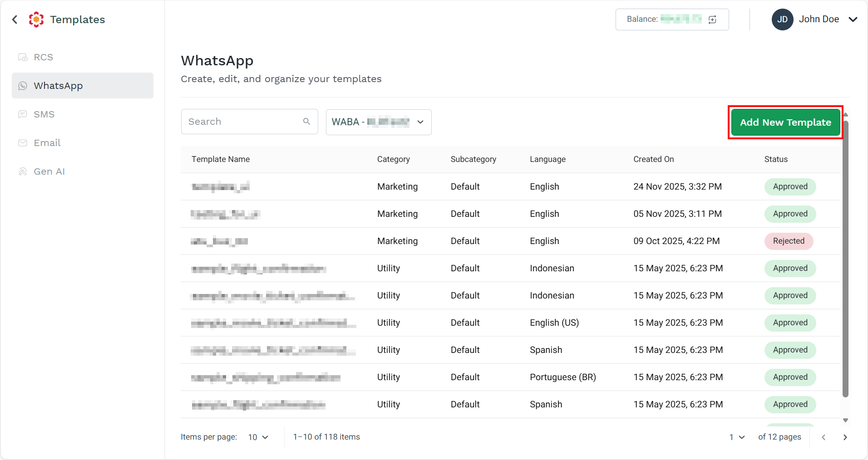Screen dimensions: 868x460
Task: Click the 05 Nov 2025, 3:11 PM date
Action: click(x=678, y=214)
